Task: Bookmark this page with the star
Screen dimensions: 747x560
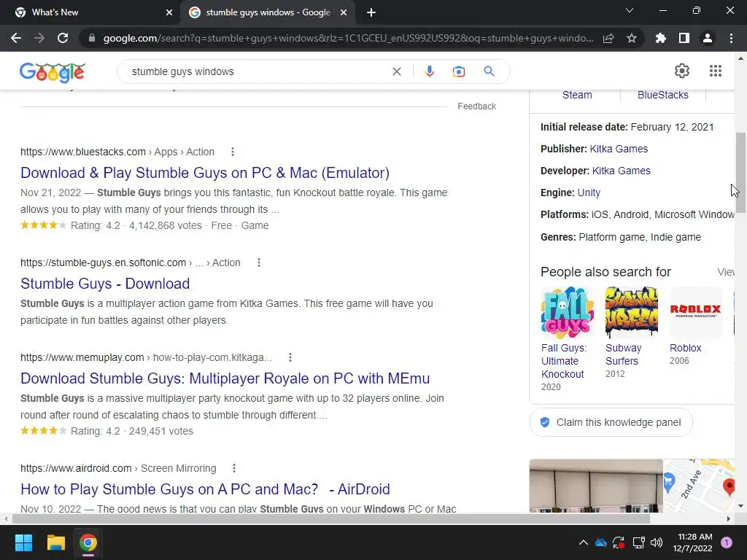Action: pyautogui.click(x=632, y=38)
